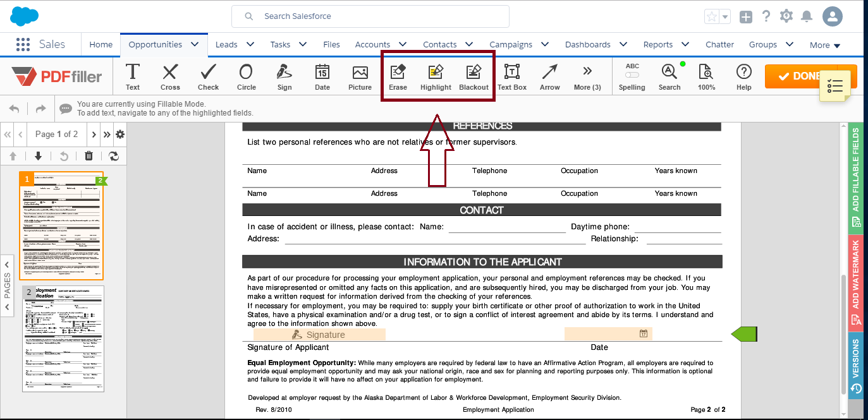Open Salesforce Setup gear menu
The width and height of the screenshot is (868, 420).
click(786, 16)
